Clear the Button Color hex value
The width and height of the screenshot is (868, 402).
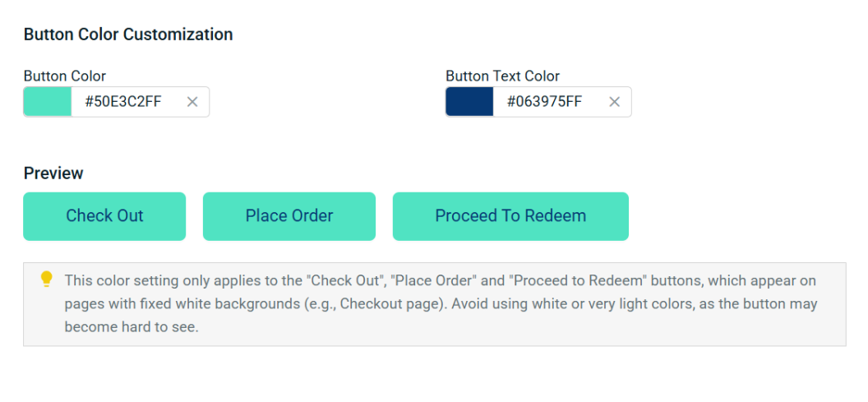[192, 102]
